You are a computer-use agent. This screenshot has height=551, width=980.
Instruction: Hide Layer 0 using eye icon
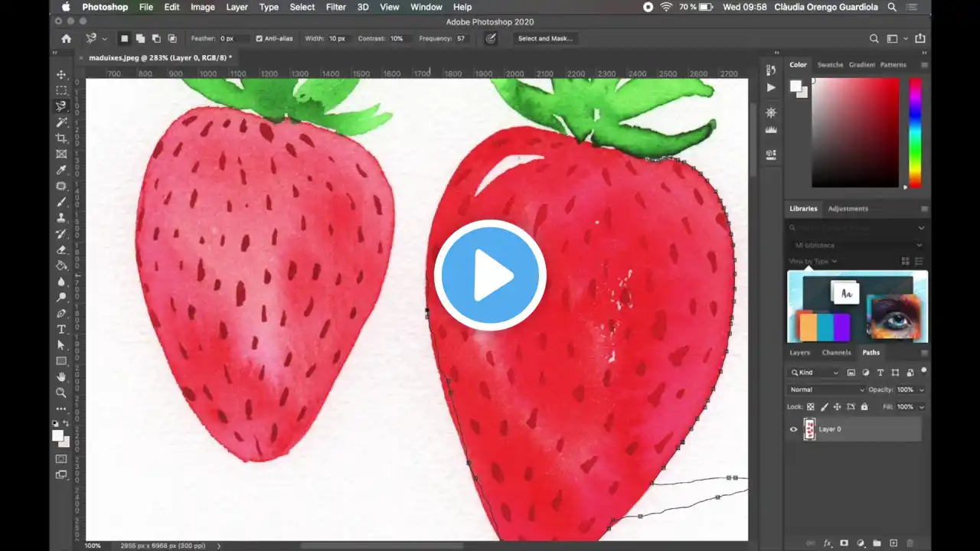[x=793, y=429]
